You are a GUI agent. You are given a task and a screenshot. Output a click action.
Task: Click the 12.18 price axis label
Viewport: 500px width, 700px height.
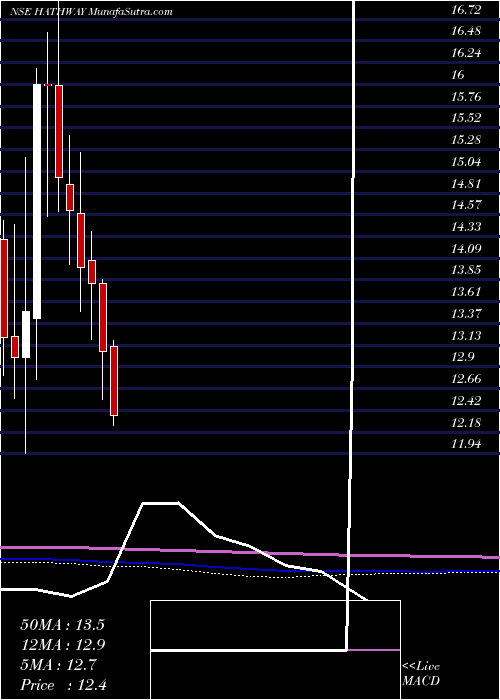click(x=466, y=422)
